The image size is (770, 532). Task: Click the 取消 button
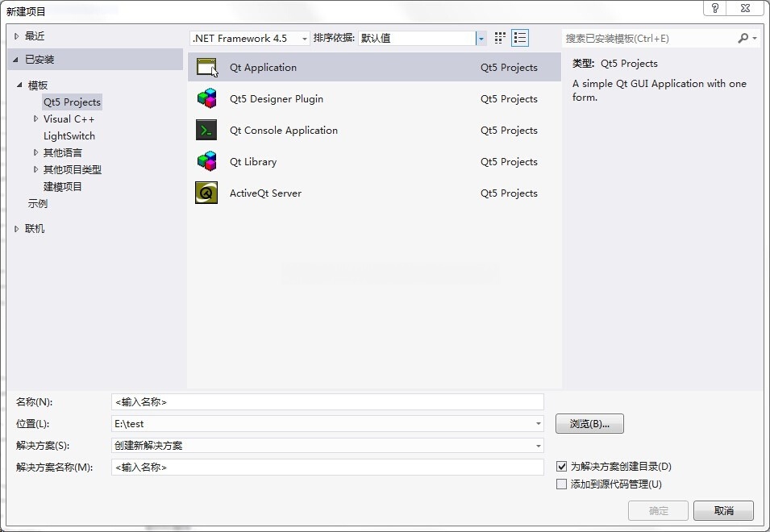point(723,511)
